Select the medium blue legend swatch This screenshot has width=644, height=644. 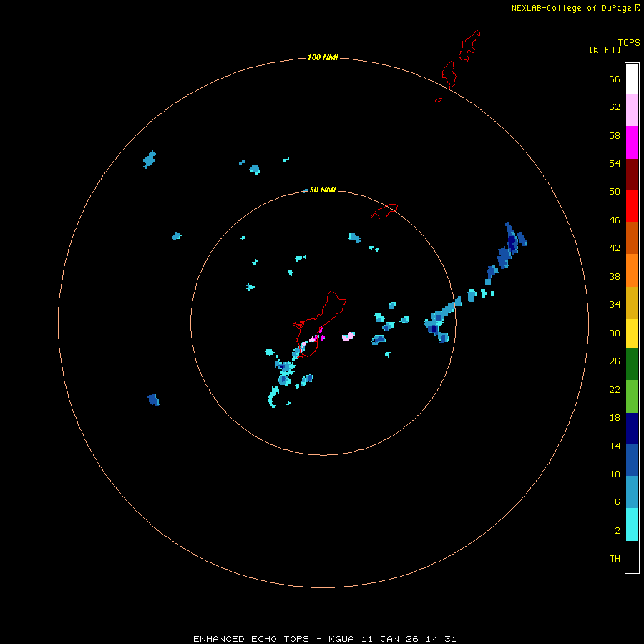pos(632,460)
